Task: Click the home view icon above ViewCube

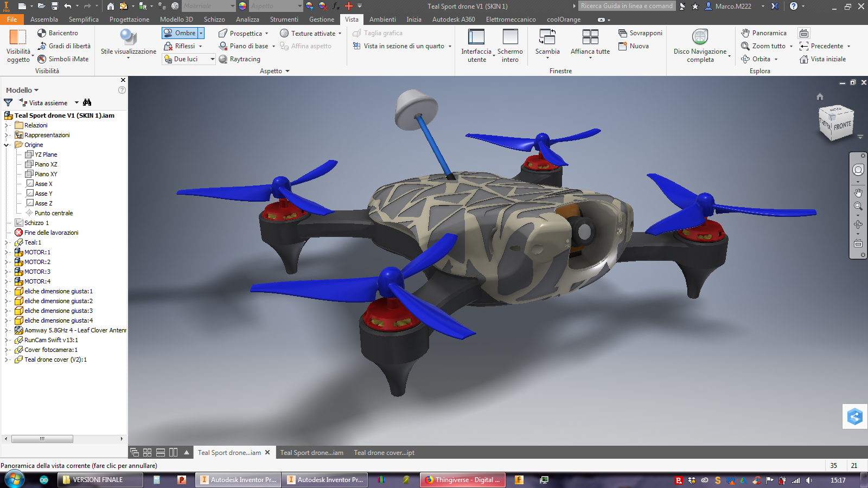Action: point(820,97)
